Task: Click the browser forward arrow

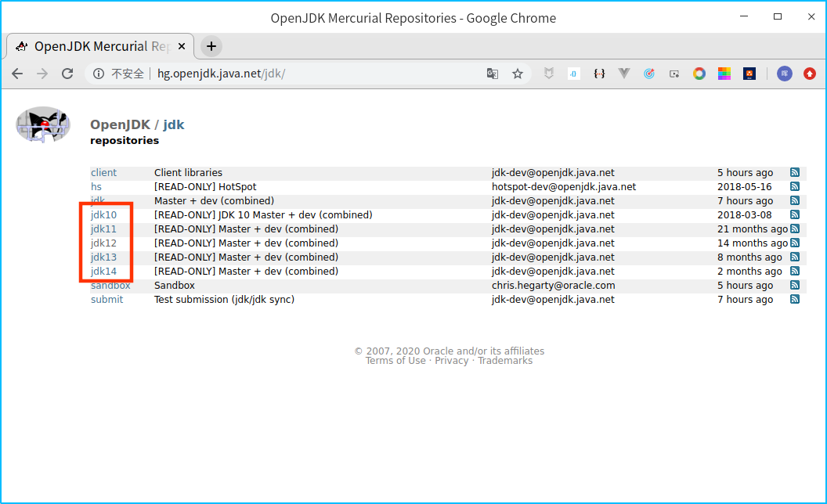Action: (x=42, y=74)
